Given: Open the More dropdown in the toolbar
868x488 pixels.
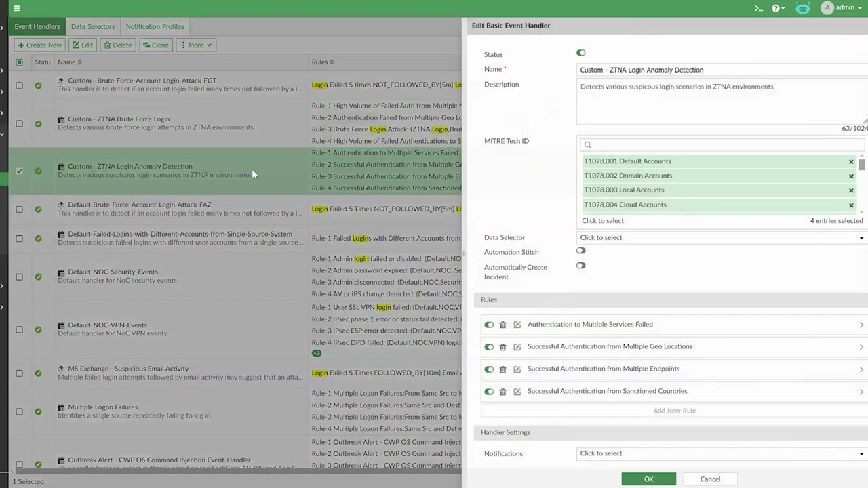Looking at the screenshot, I should [x=196, y=45].
